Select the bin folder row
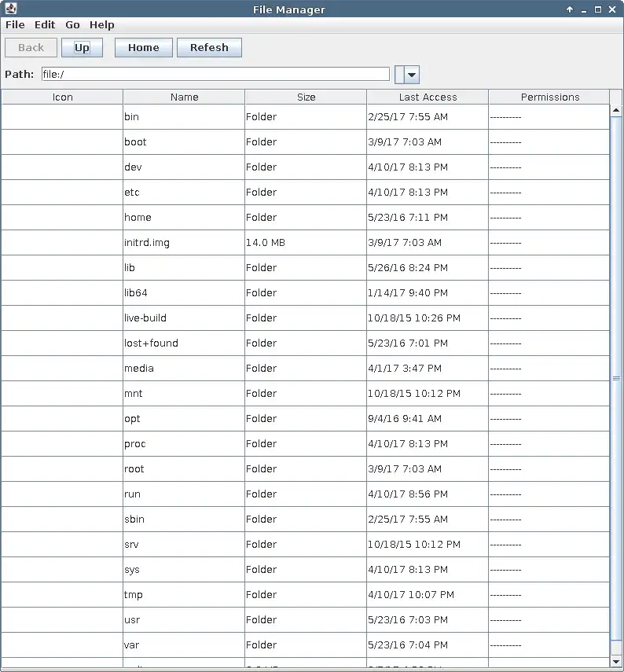The height and width of the screenshot is (672, 624). tap(305, 117)
